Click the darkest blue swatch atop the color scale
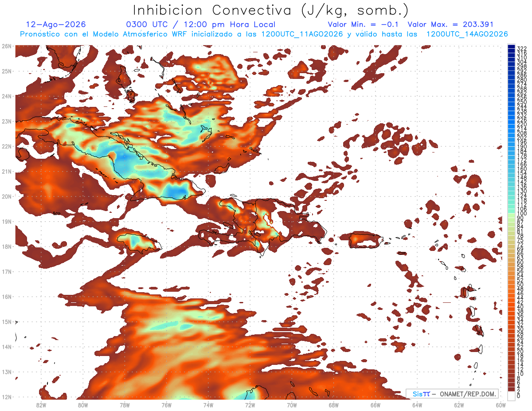532x411 pixels. coord(511,47)
